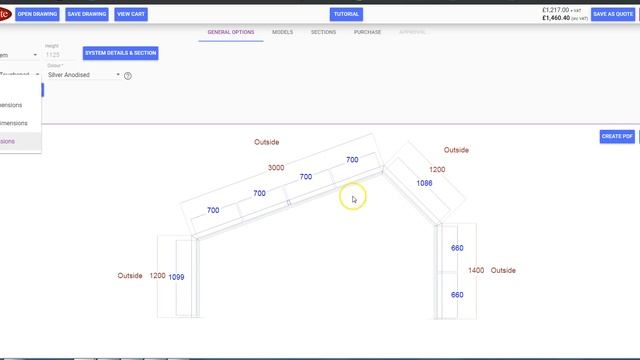Click the 1200 label above 1086
640x360 pixels.
click(437, 170)
